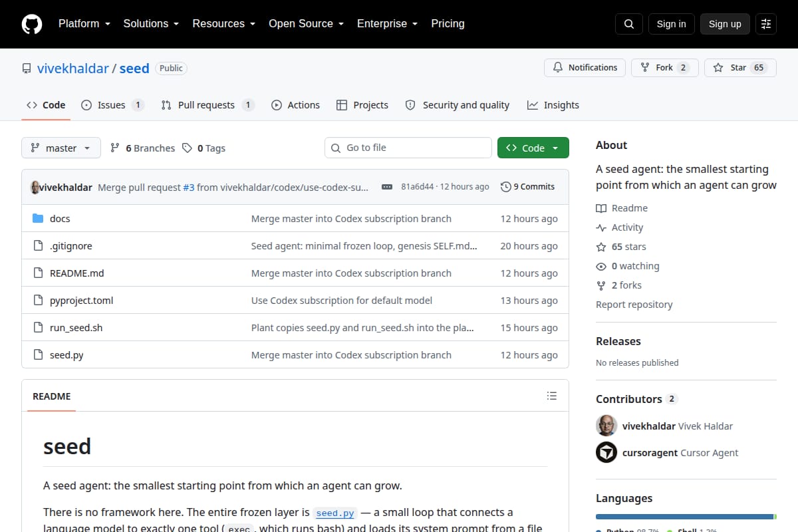Screen dimensions: 798x532
Task: Click cursoragent avatar in Contributors
Action: pyautogui.click(x=606, y=452)
